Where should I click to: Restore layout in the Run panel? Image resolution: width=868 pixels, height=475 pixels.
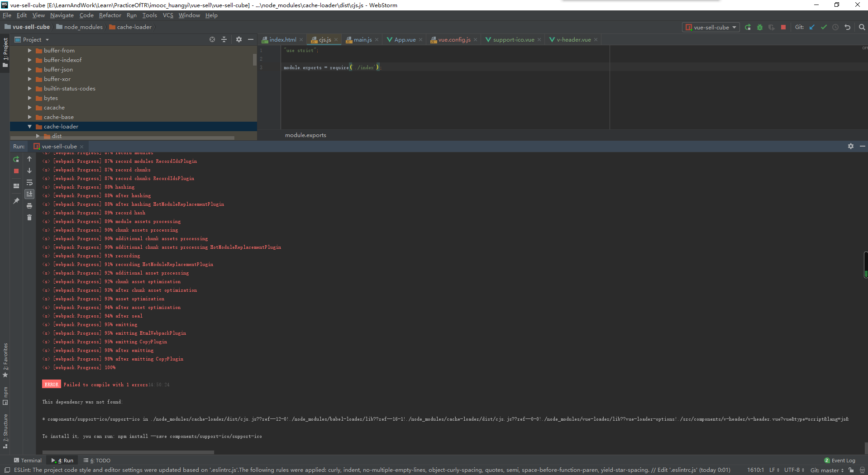(x=16, y=186)
